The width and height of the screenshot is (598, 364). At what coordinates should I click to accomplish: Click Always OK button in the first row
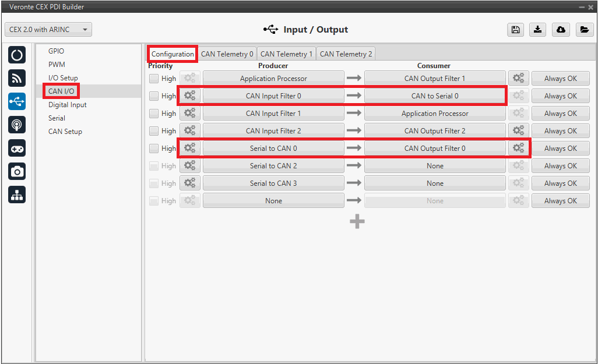560,79
